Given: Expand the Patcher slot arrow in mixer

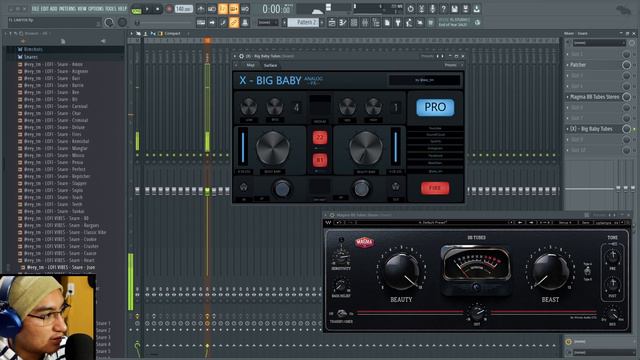Looking at the screenshot, I should [x=567, y=65].
